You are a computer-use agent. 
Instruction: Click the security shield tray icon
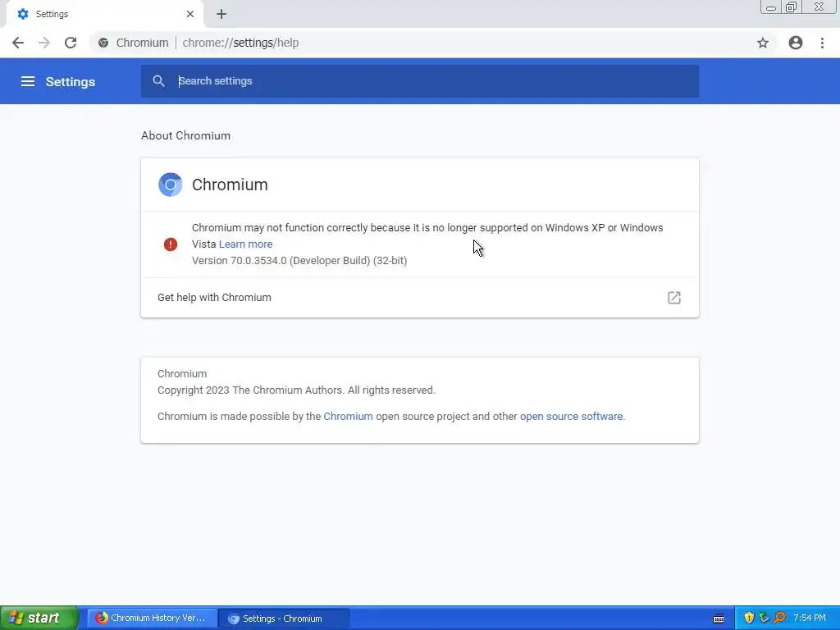coord(749,618)
